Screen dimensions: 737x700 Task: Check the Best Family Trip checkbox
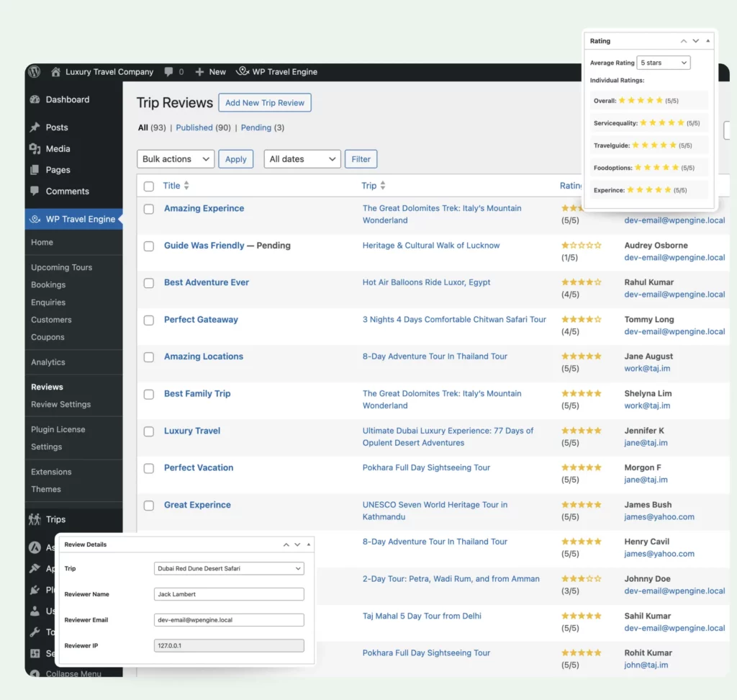coord(148,394)
